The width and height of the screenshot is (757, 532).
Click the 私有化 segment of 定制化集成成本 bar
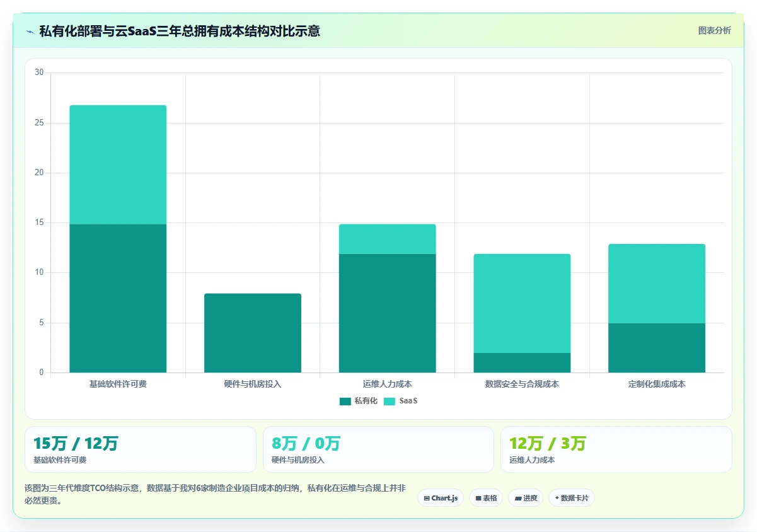click(x=657, y=348)
